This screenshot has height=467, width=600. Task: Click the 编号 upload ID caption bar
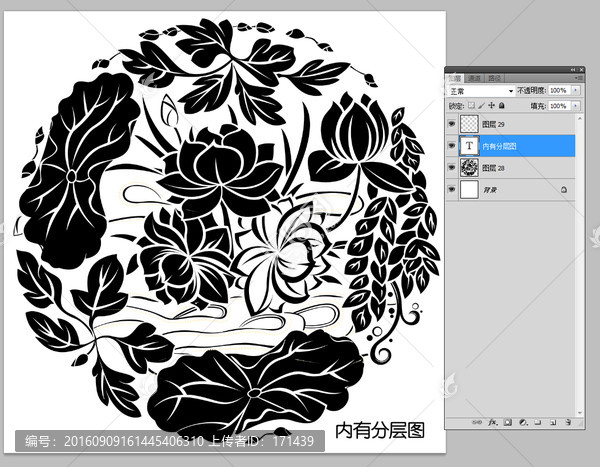tap(170, 441)
